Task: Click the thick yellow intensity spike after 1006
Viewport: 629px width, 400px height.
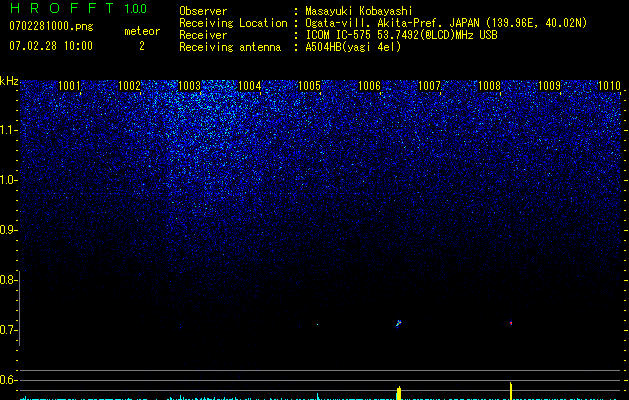Action: coord(399,393)
